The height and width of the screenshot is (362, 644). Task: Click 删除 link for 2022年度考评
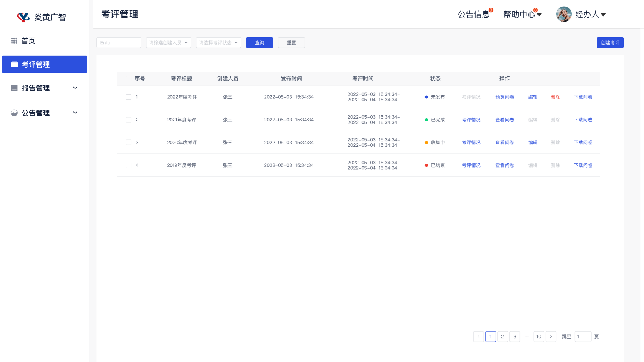555,97
